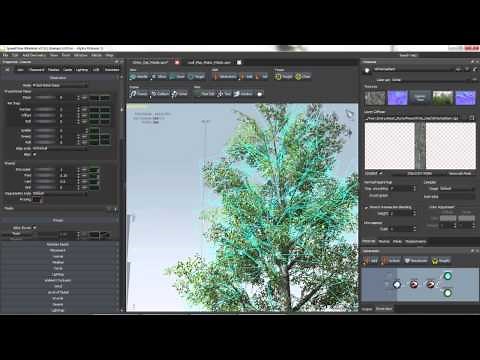Switch to the LOD properties tab
The image size is (480, 360).
click(96, 70)
